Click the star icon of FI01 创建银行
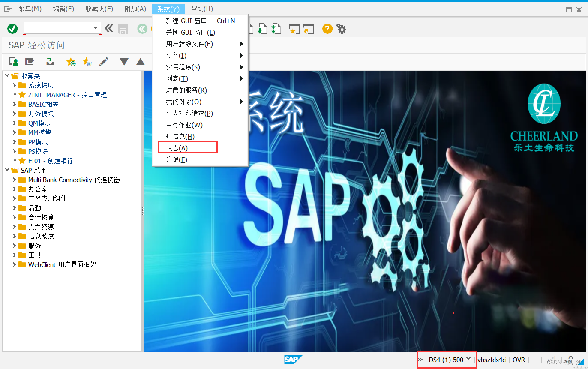The image size is (588, 369). click(22, 161)
